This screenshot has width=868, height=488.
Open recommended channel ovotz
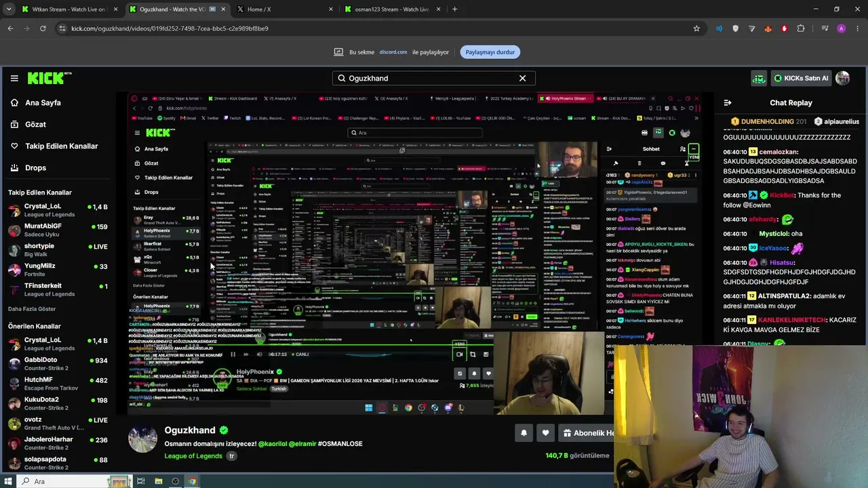click(58, 424)
